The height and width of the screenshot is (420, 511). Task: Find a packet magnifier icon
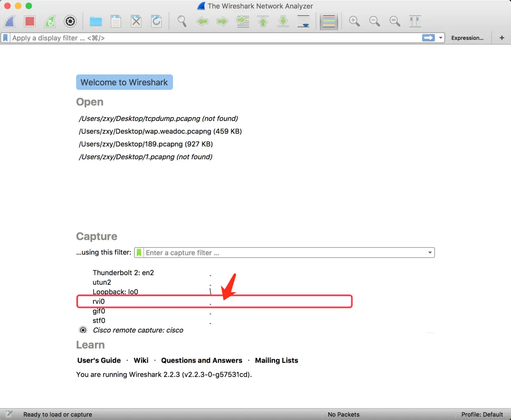(182, 21)
